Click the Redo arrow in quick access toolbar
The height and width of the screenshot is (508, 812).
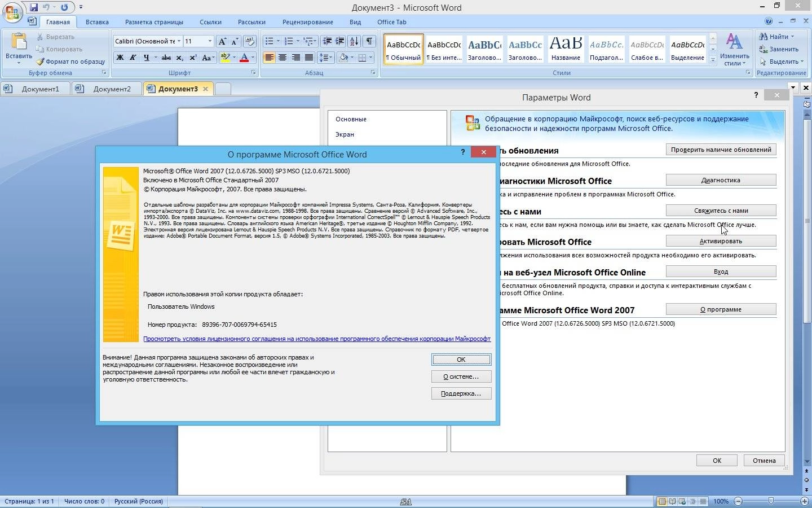click(x=64, y=7)
